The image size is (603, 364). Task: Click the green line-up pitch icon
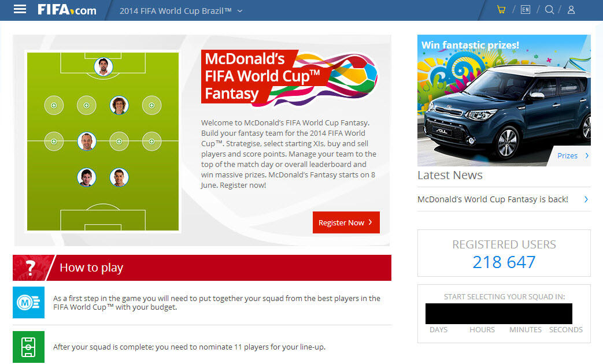(28, 347)
